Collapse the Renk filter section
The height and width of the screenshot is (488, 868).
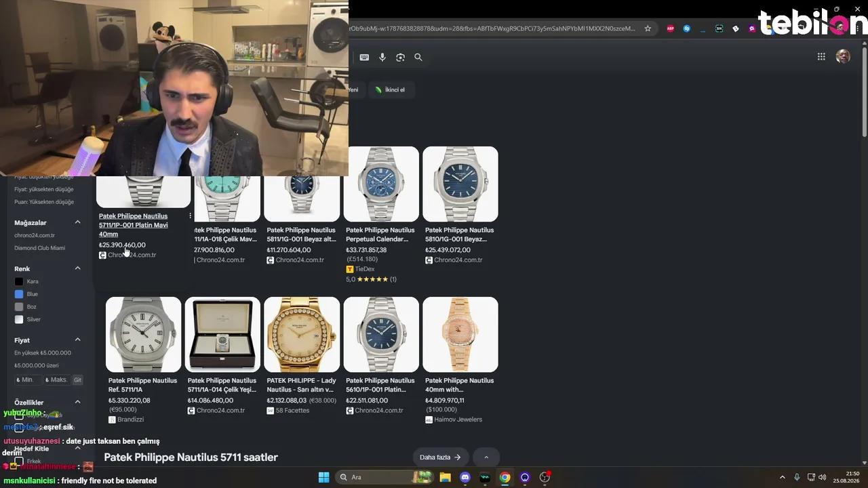coord(77,268)
